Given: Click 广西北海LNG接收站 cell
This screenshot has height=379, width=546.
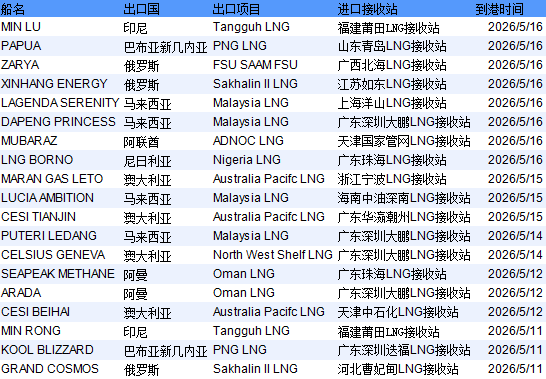Looking at the screenshot, I should click(392, 65).
